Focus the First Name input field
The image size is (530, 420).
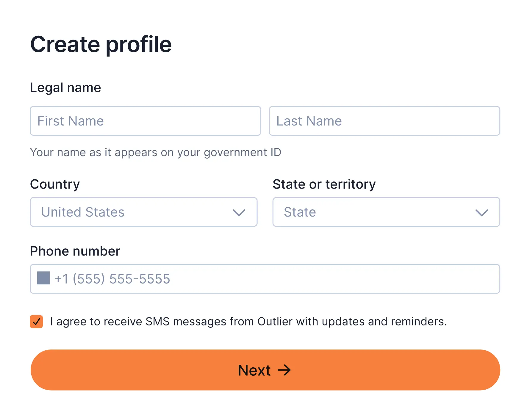point(146,121)
